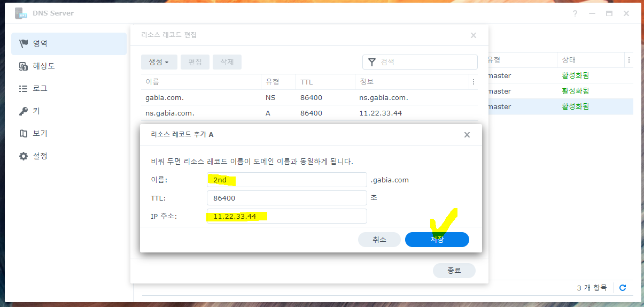
Task: Sort by 이름 column header
Action: tap(201, 82)
